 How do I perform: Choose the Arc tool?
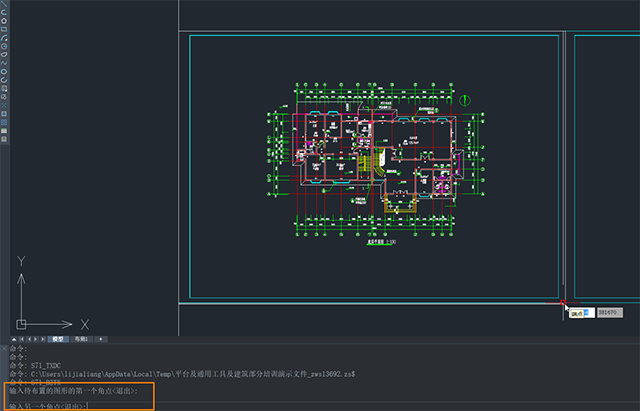coord(5,37)
